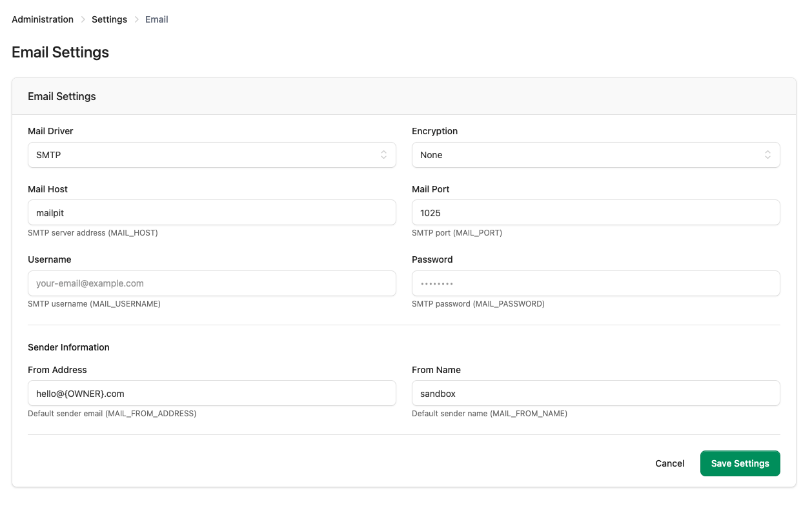Focus the Mail Host field containing mailpit
812x506 pixels.
tap(212, 212)
